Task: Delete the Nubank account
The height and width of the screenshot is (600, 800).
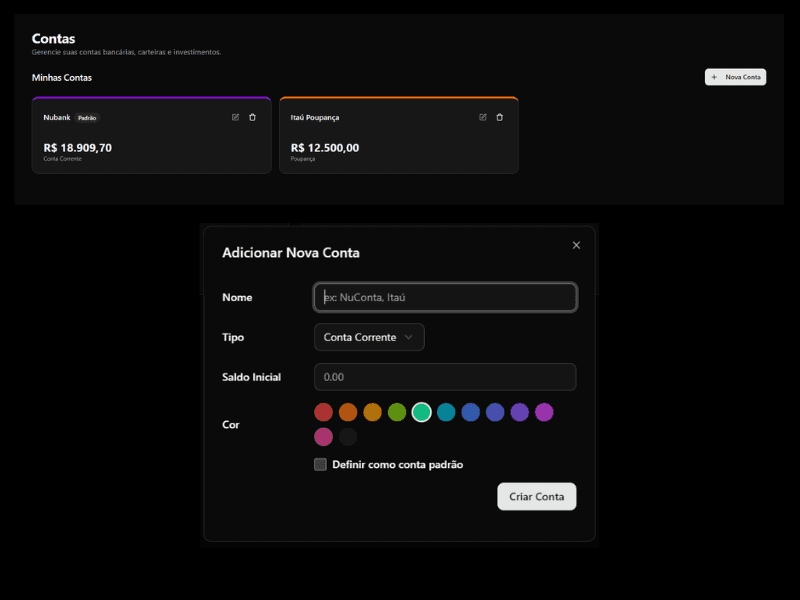Action: 252,117
